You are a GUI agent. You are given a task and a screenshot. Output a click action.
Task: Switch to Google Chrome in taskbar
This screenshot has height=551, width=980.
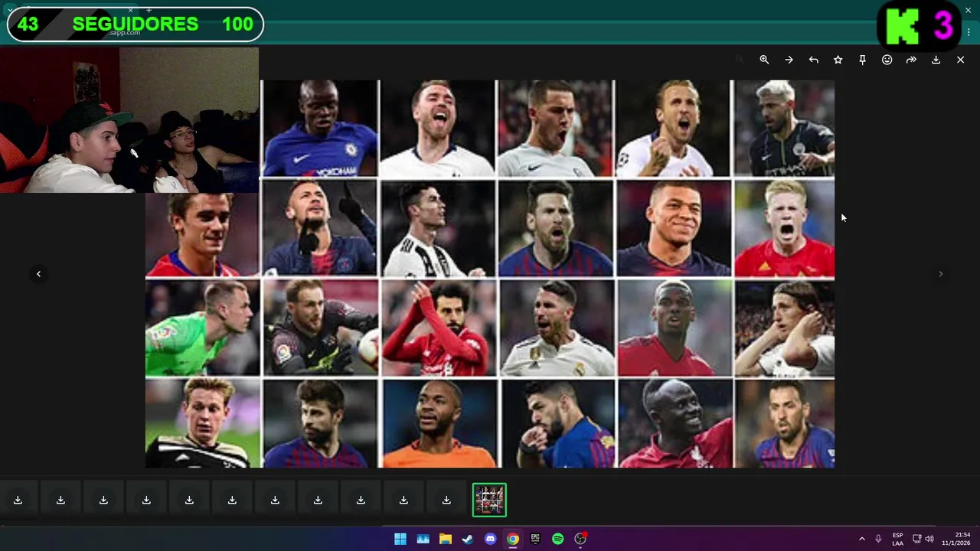tap(512, 539)
